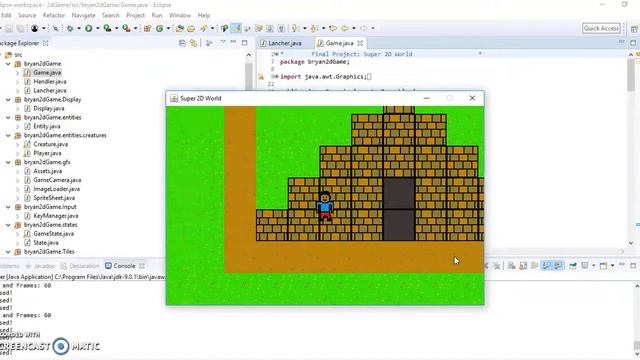Click the Open Perspective icon
The image size is (640, 360).
point(634,29)
